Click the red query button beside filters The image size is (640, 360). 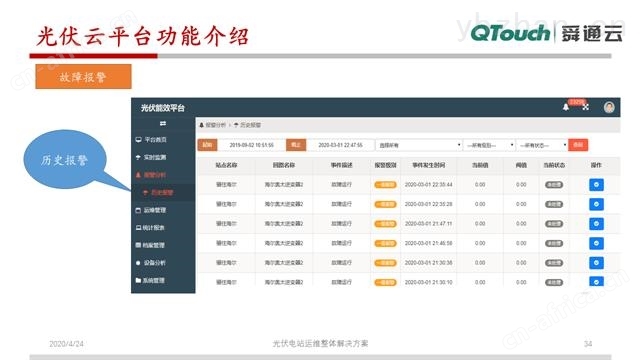[x=578, y=145]
